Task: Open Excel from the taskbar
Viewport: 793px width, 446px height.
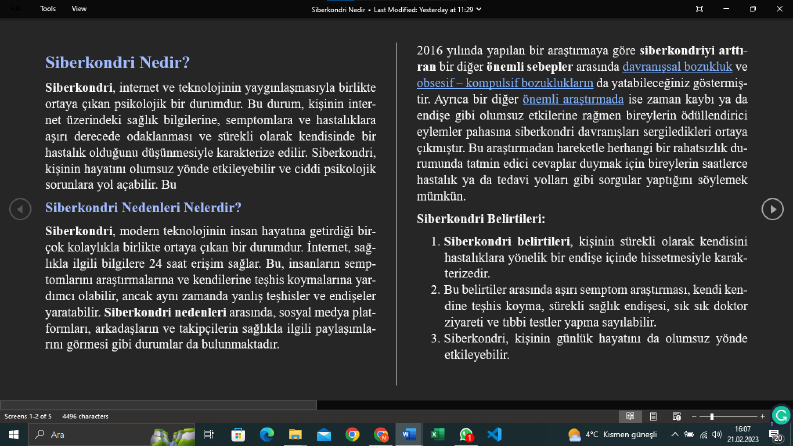Action: (x=437, y=434)
